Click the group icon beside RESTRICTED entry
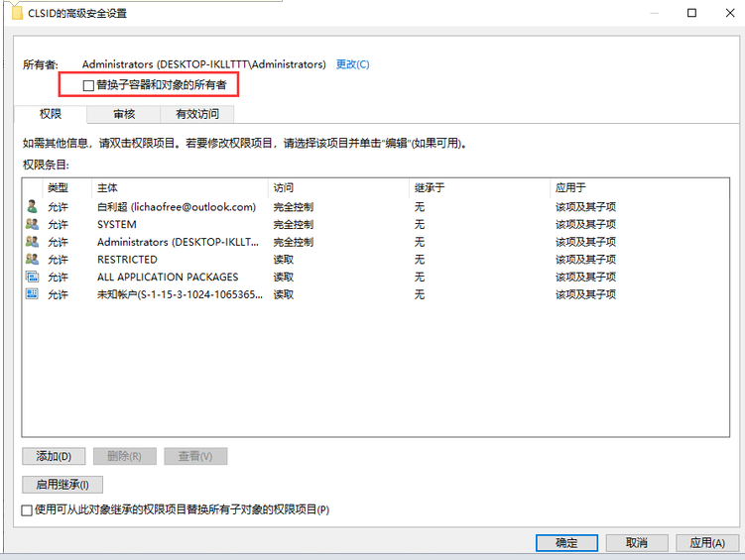 32,260
